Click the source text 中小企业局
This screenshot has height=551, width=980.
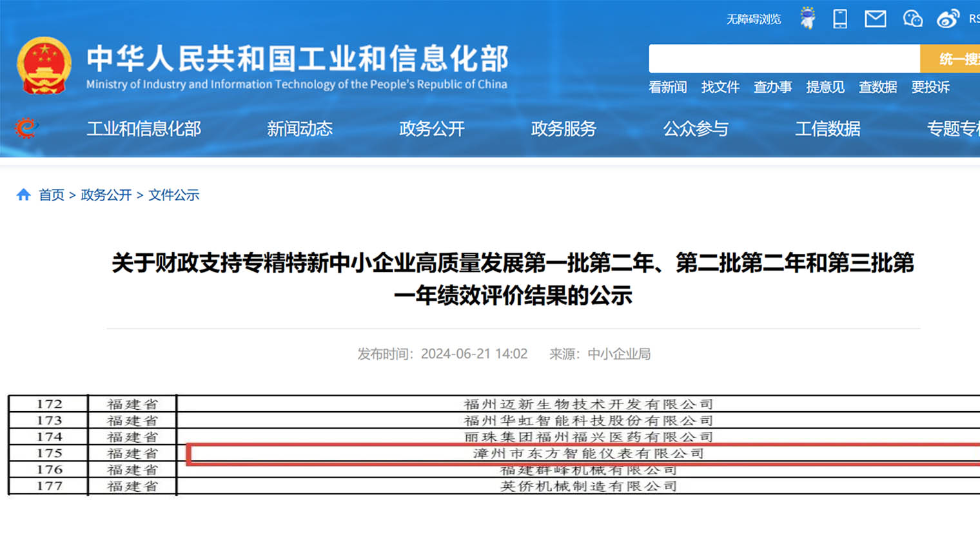pos(619,354)
